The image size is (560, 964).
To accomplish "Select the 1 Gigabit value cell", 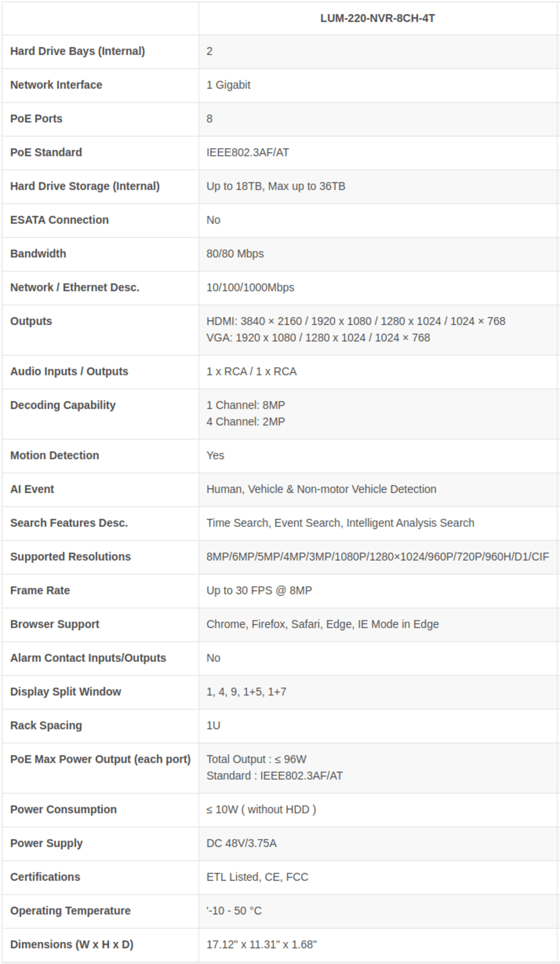I will [x=228, y=85].
